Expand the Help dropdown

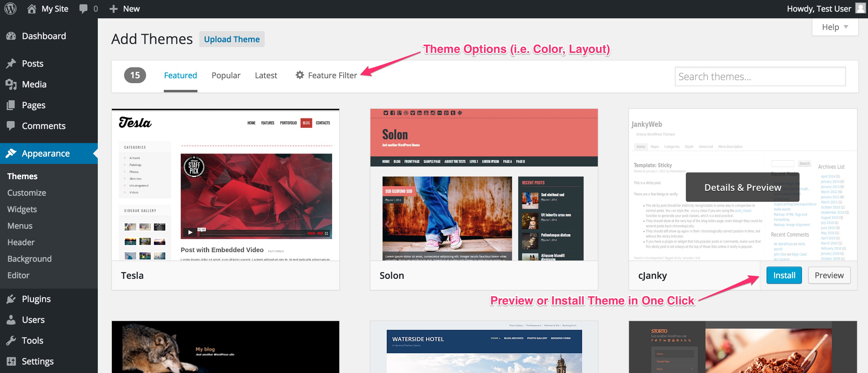(835, 27)
